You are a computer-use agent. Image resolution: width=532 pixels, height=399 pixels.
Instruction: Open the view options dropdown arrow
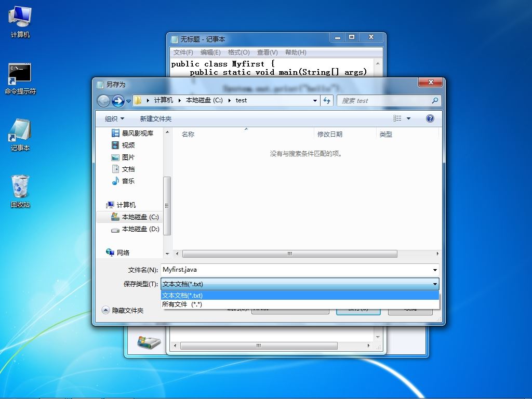[408, 118]
